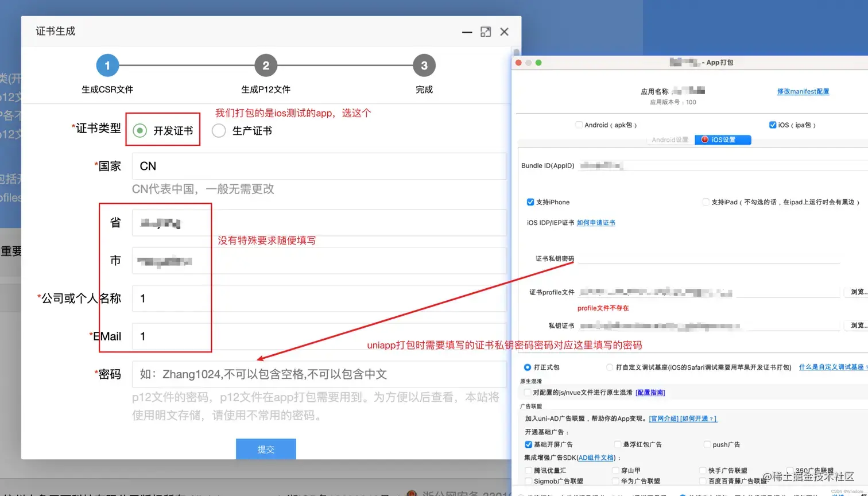Open the 如何申请证书 link
Screen dimensions: 868x496
click(x=595, y=223)
